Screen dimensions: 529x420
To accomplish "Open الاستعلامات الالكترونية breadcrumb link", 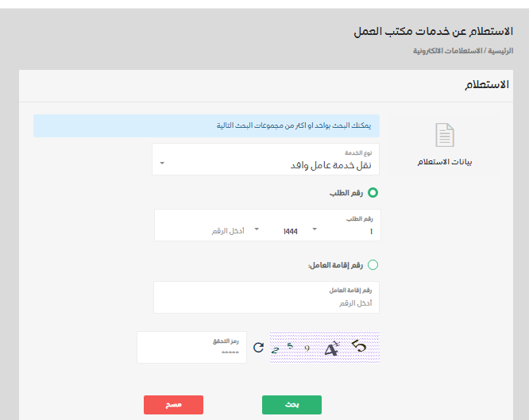I will (447, 50).
